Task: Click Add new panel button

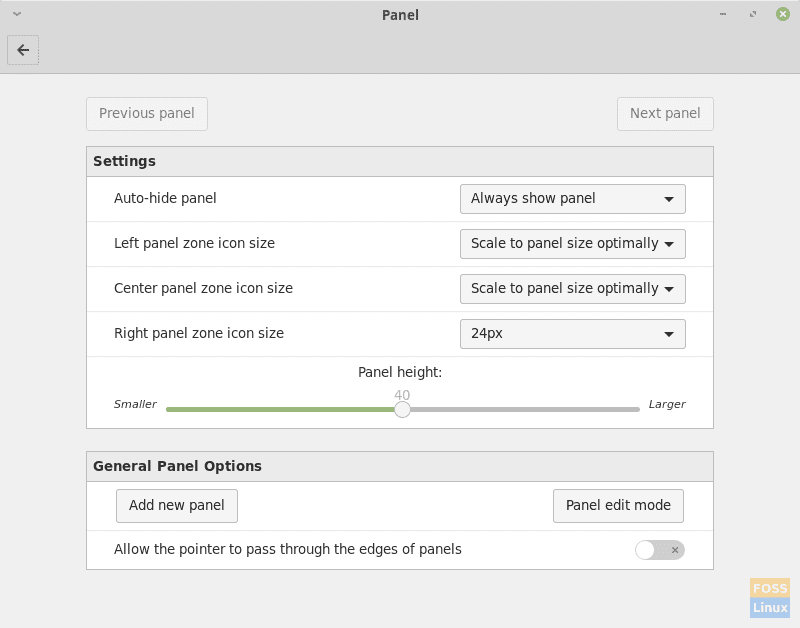Action: coord(177,506)
